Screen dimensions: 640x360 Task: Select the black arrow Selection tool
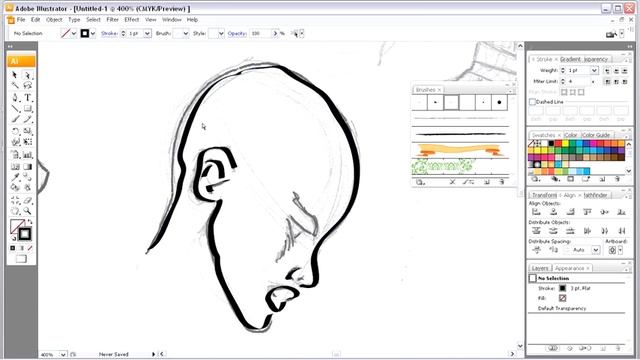[15, 75]
